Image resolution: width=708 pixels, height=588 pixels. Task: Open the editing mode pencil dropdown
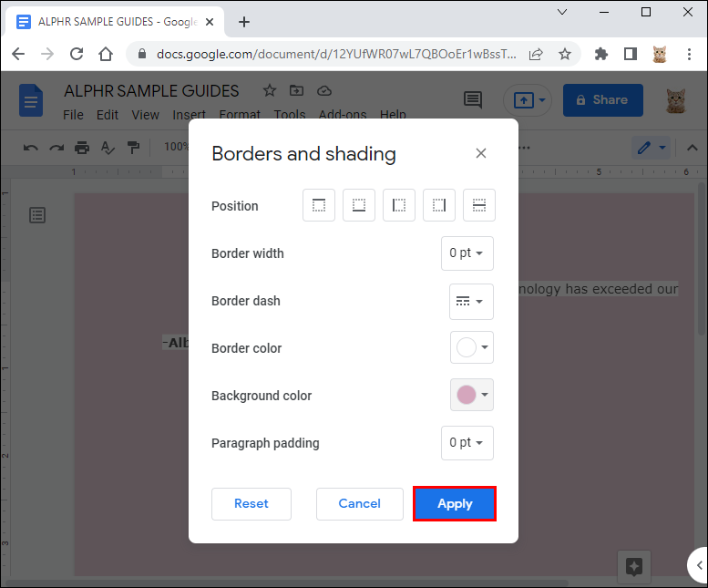coord(651,148)
